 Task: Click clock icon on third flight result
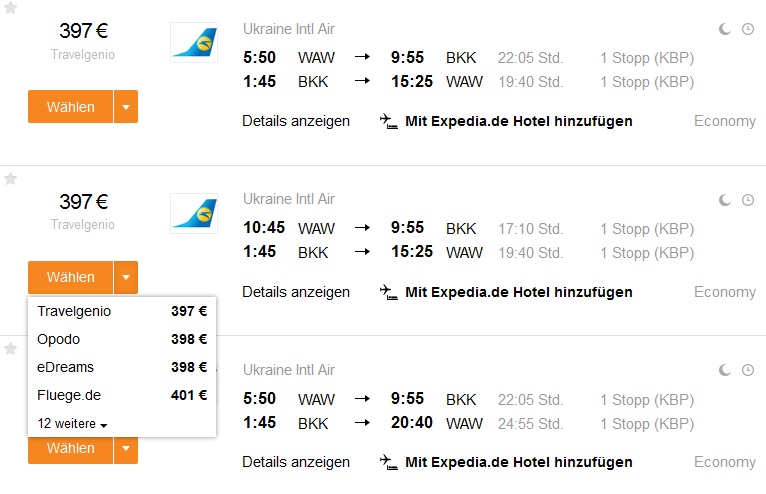748,370
